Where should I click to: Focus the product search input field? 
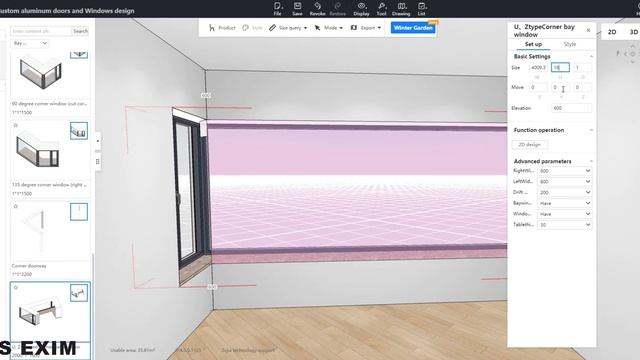click(x=41, y=31)
